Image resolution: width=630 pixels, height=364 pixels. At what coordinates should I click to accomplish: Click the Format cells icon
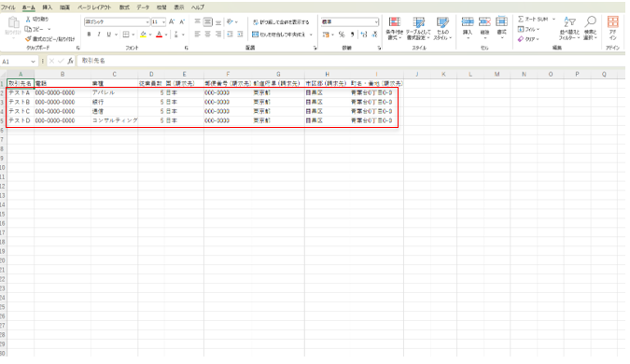[501, 21]
